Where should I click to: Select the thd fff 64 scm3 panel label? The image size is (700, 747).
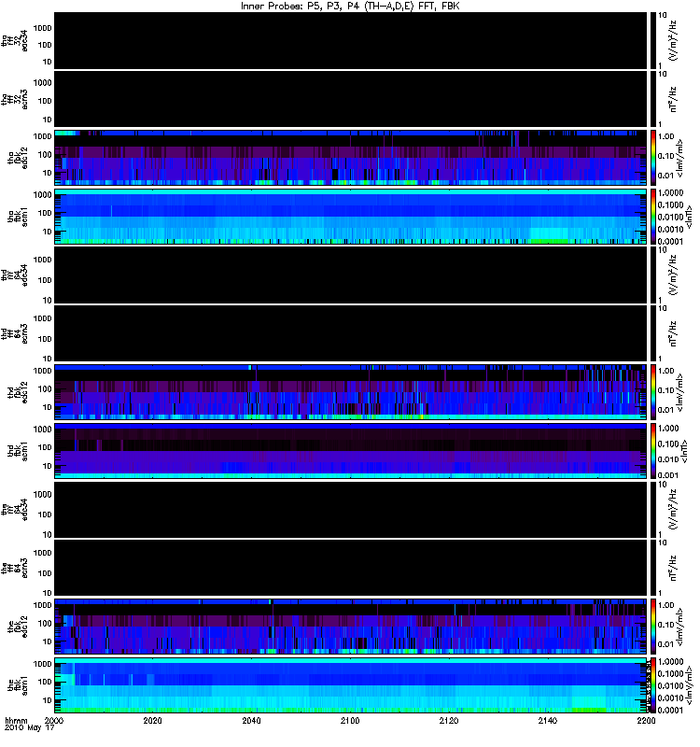click(x=15, y=334)
